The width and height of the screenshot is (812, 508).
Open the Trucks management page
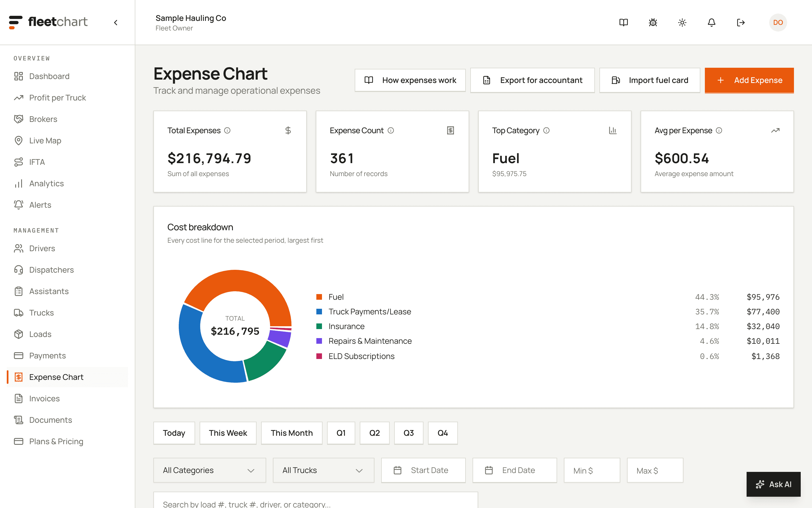click(x=67, y=313)
